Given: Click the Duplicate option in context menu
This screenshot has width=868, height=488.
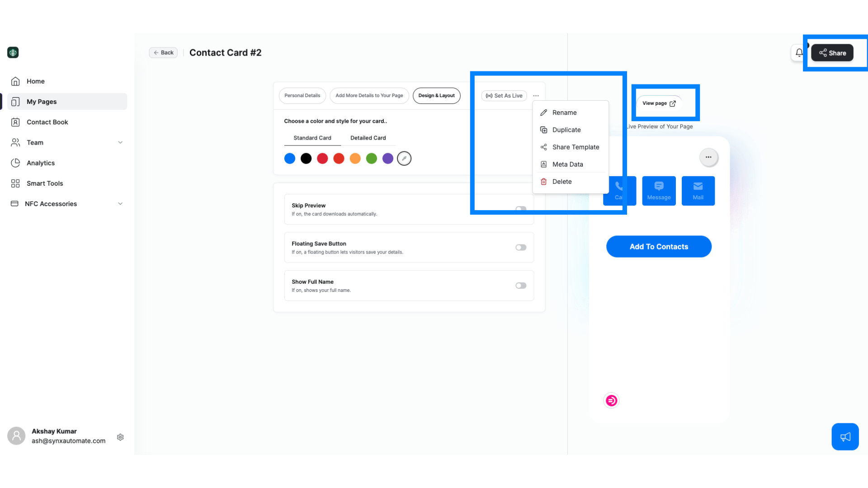Looking at the screenshot, I should (566, 130).
